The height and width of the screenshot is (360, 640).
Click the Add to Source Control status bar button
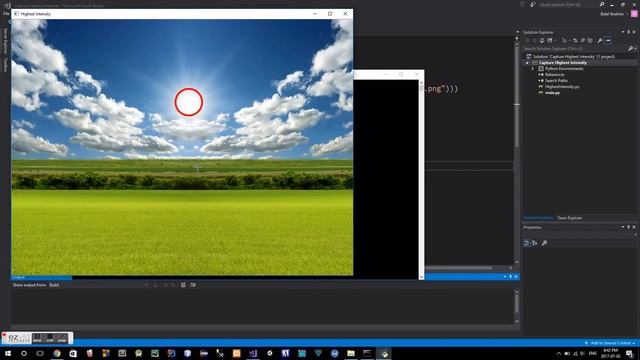click(609, 343)
